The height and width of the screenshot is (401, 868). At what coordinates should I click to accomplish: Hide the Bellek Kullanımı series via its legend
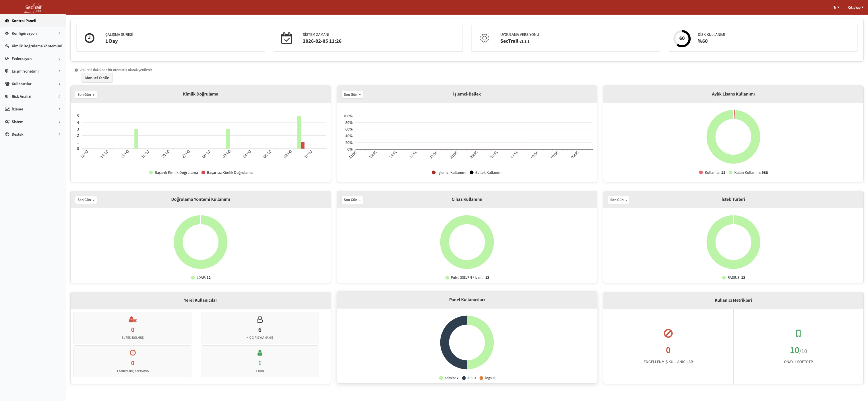pos(486,172)
